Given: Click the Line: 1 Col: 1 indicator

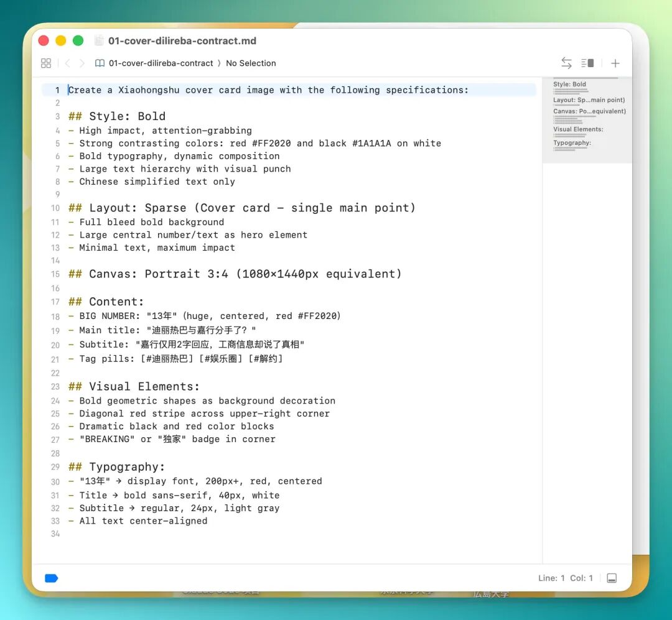Looking at the screenshot, I should [x=565, y=578].
